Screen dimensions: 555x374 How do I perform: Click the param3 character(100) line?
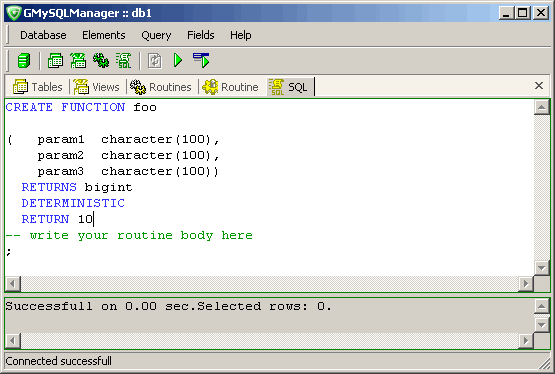[x=128, y=172]
